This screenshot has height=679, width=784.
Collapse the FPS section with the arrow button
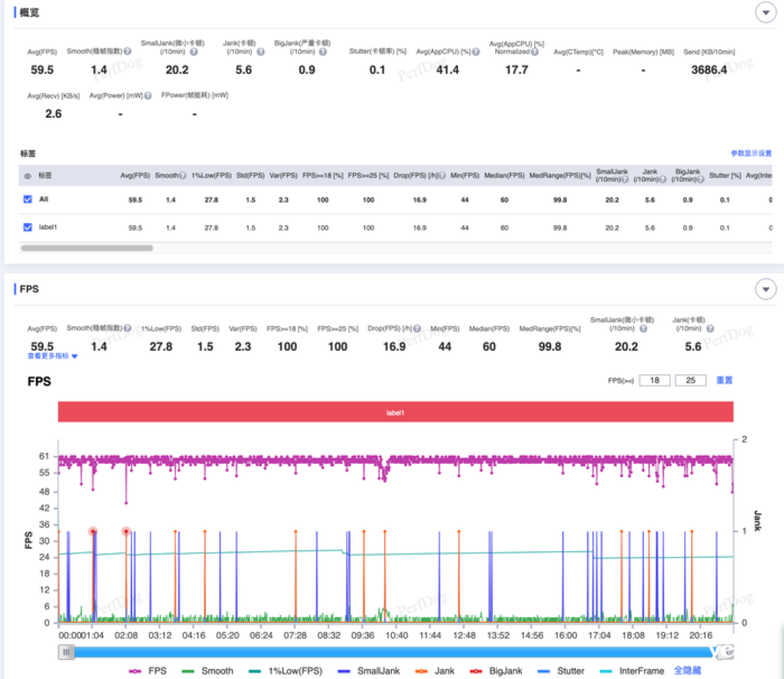pyautogui.click(x=766, y=289)
